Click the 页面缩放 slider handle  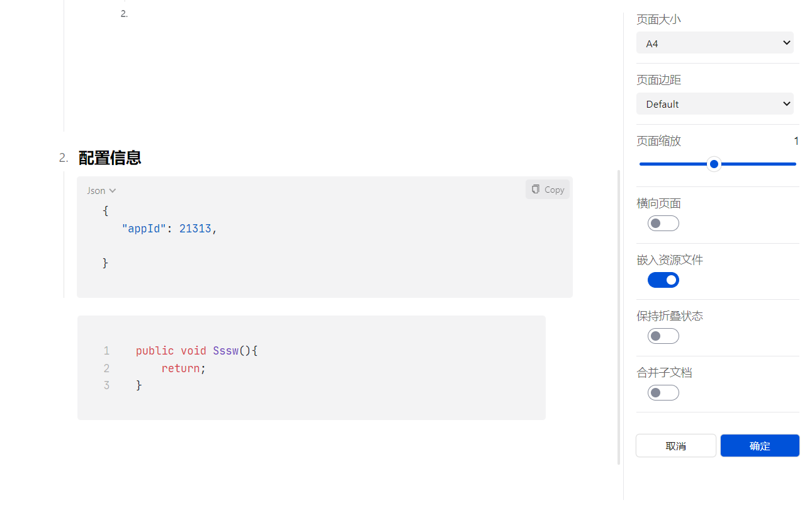(x=714, y=164)
